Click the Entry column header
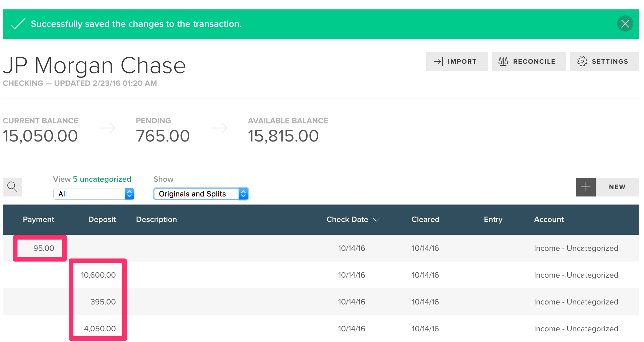Viewport: 644px width, 342px height. (x=493, y=220)
